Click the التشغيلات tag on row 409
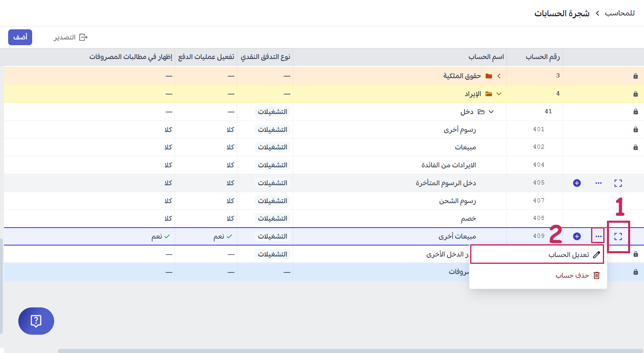Screen dimensions: 644x353 click(x=272, y=237)
